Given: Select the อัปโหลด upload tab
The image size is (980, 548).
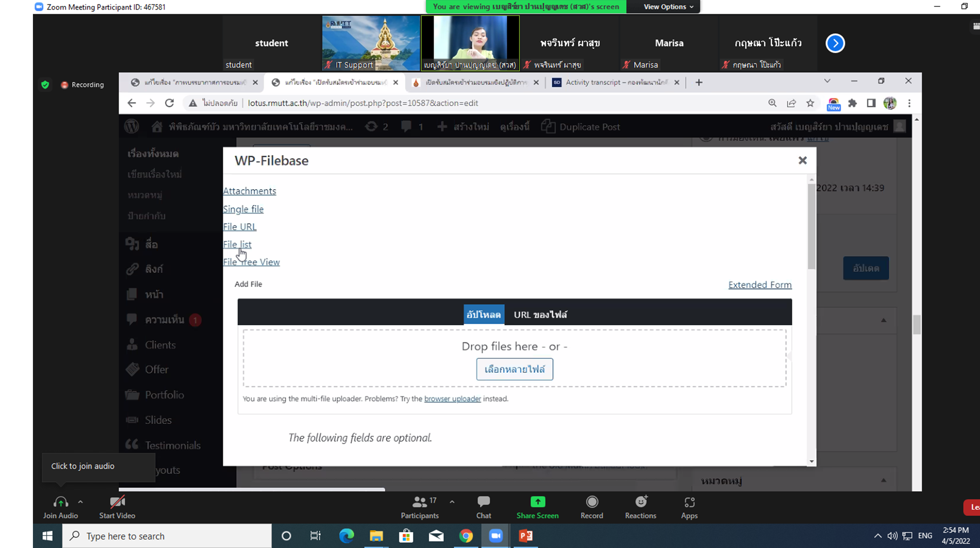Looking at the screenshot, I should pyautogui.click(x=483, y=315).
